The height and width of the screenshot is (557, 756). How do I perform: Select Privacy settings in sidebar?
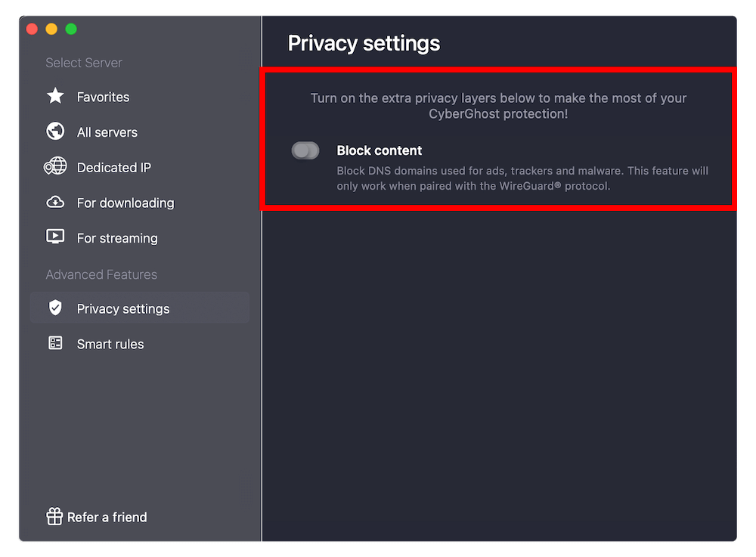pos(140,308)
